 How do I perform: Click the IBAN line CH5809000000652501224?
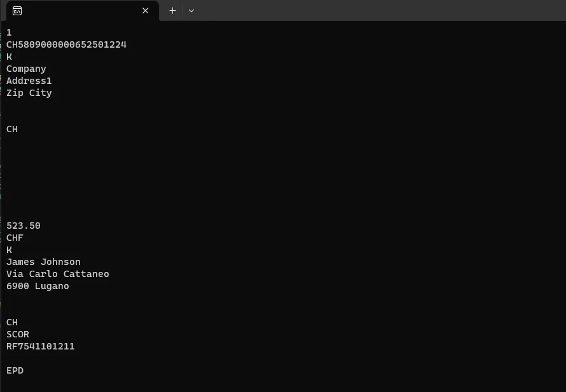[66, 44]
